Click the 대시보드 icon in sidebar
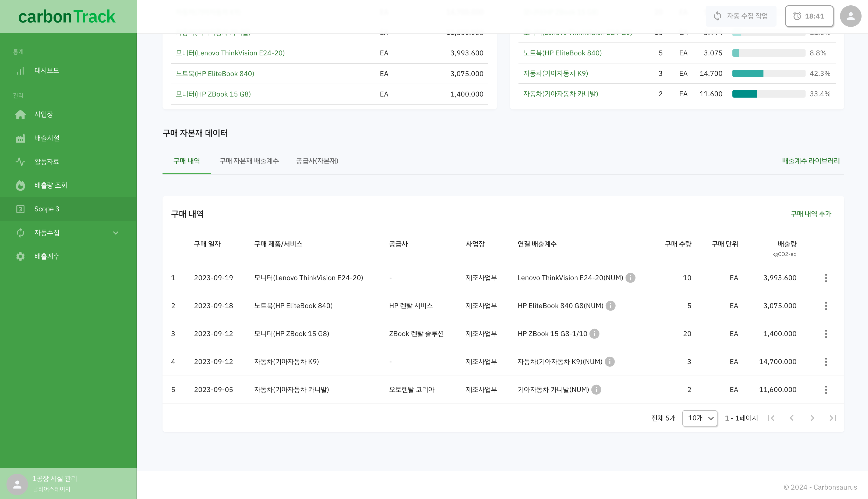Viewport: 868px width, 499px height. coord(20,70)
